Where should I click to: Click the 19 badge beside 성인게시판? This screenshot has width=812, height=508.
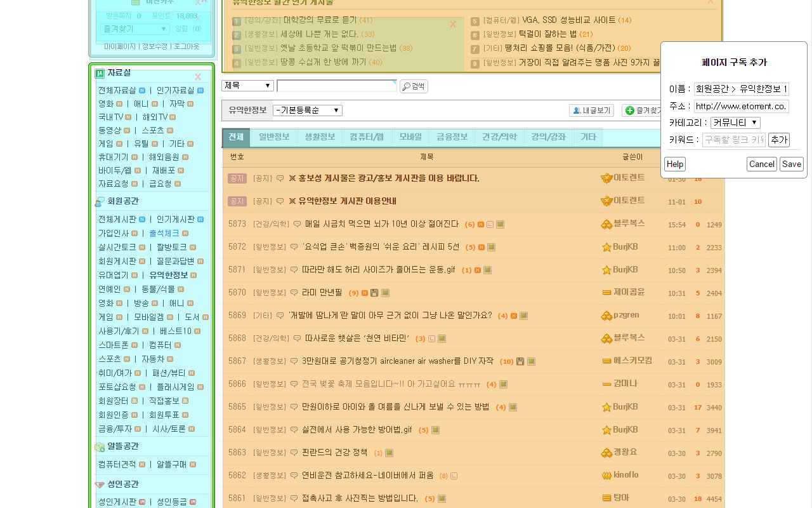(142, 502)
